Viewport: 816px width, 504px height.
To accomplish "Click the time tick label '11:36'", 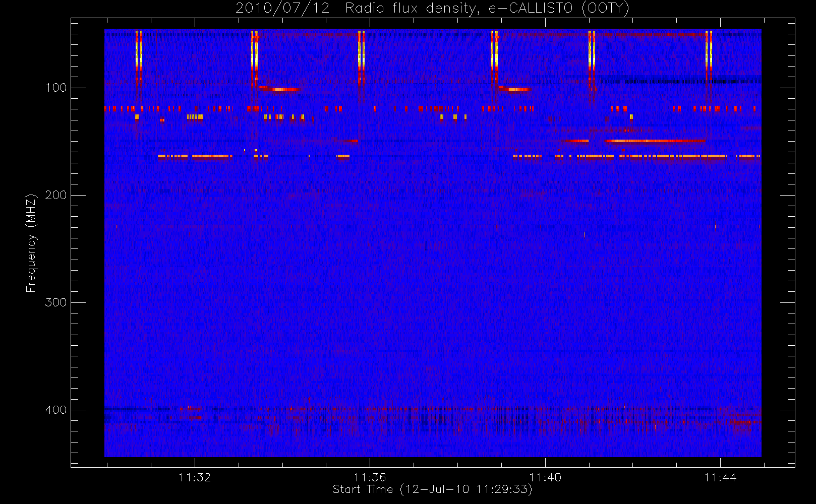I will pyautogui.click(x=370, y=477).
